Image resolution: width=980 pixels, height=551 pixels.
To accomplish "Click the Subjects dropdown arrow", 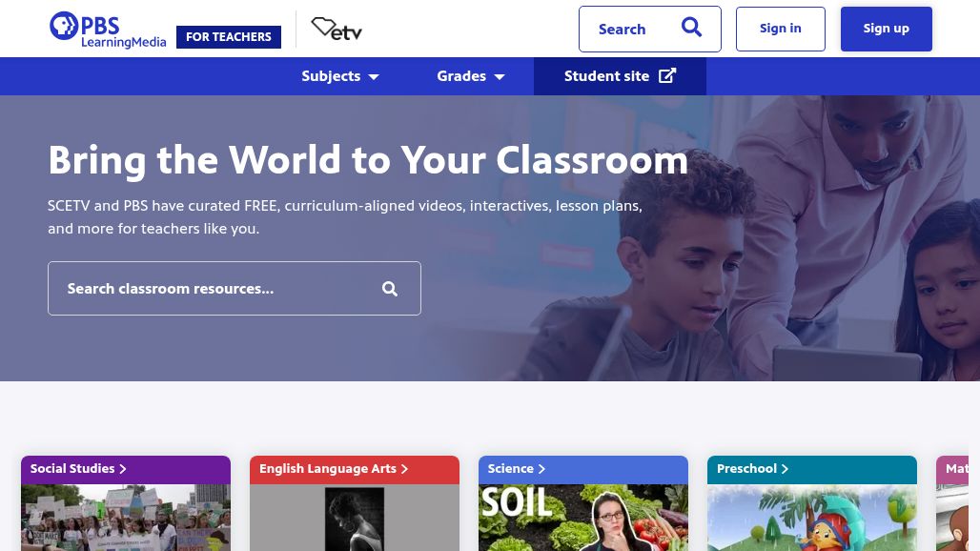I will click(x=374, y=77).
